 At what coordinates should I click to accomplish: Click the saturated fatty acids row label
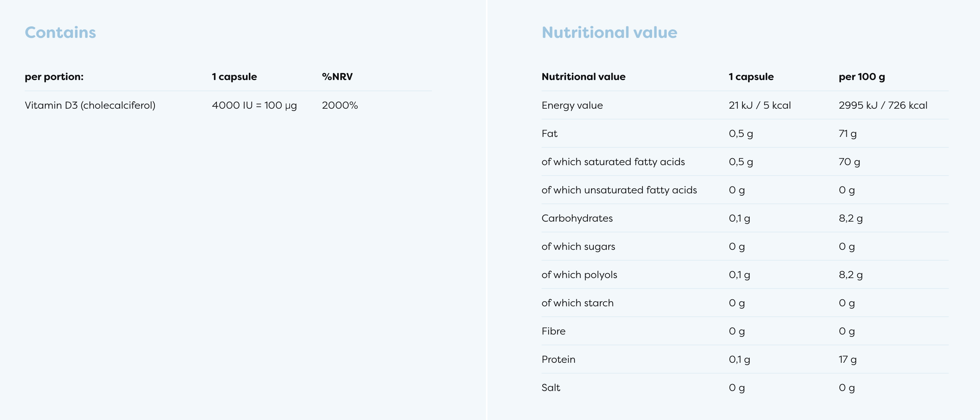(613, 162)
